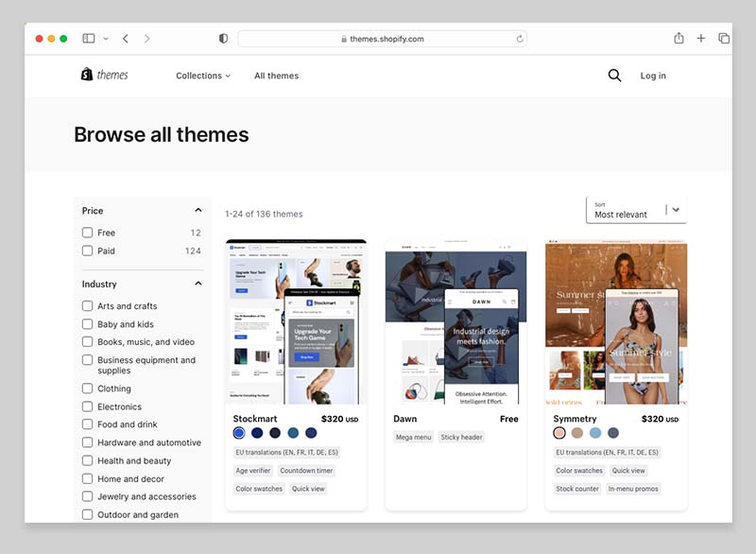Open the Dawn theme preview image
The height and width of the screenshot is (554, 756).
click(456, 321)
